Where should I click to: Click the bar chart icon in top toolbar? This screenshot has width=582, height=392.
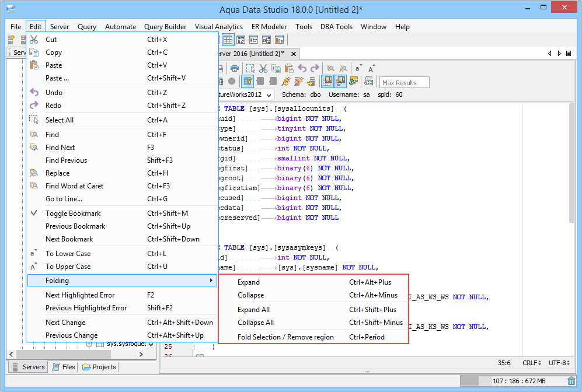[x=279, y=40]
